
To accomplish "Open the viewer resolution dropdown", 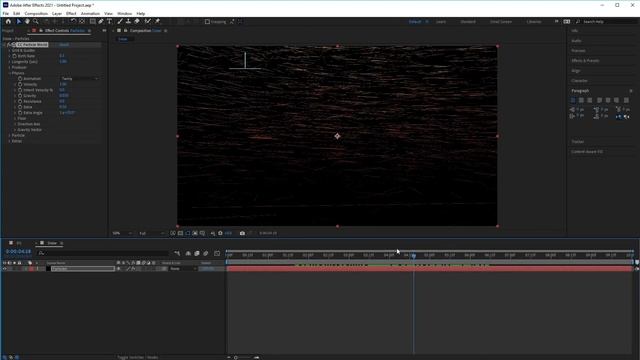I will point(151,233).
